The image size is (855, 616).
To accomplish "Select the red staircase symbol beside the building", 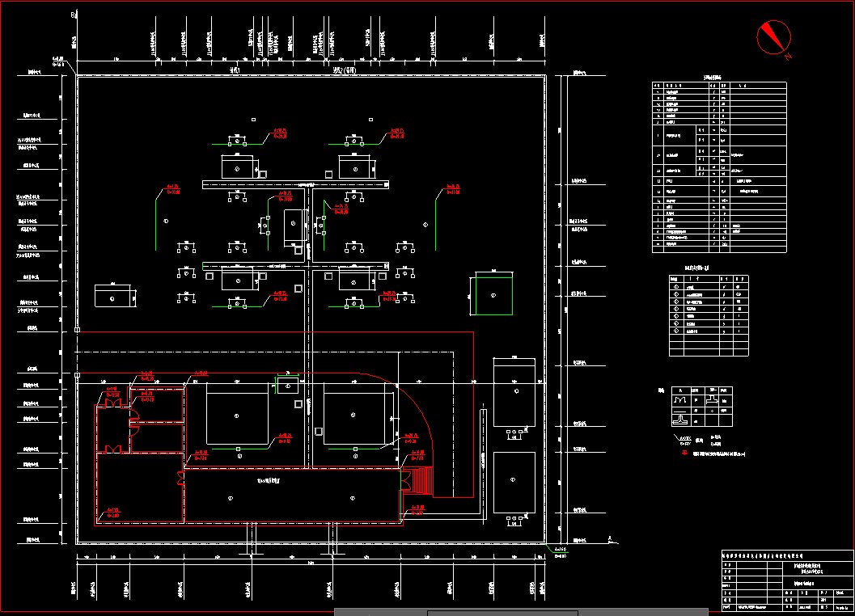I will click(422, 481).
